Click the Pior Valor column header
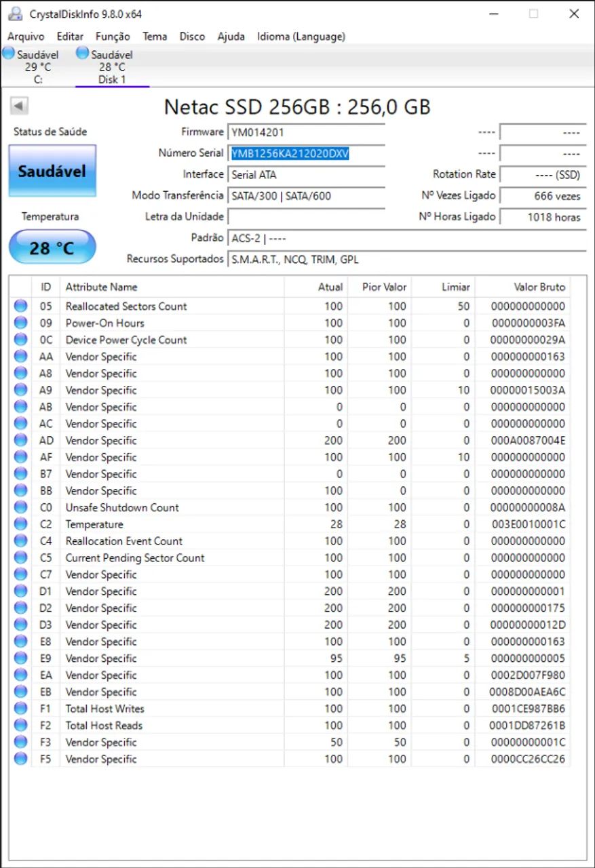 (380, 287)
